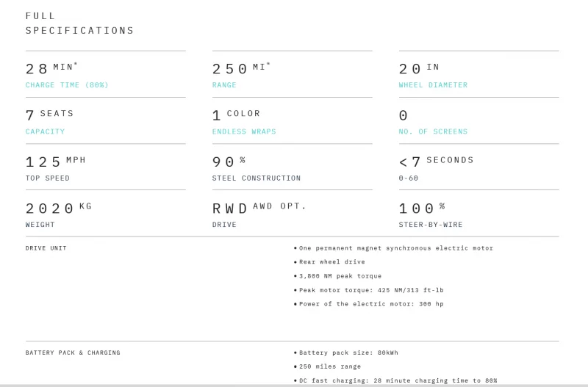Click the Battery Pack & Charging title
588x387 pixels.
click(73, 352)
